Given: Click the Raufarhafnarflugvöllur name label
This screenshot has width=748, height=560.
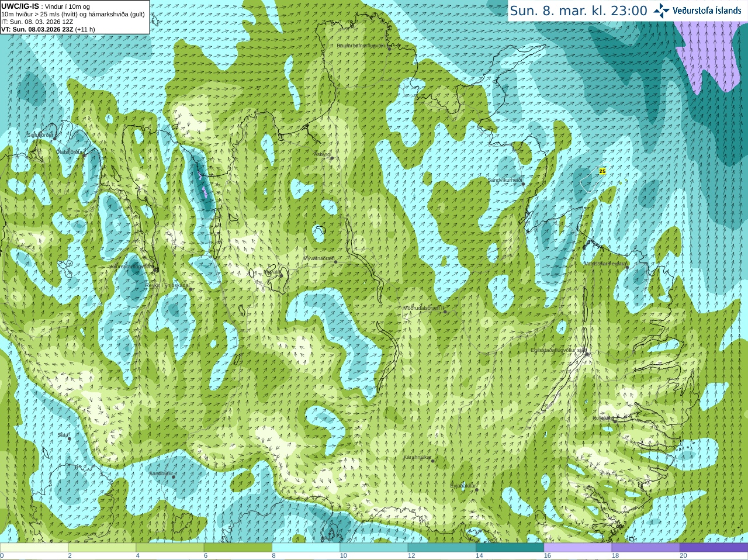Looking at the screenshot, I should 362,46.
